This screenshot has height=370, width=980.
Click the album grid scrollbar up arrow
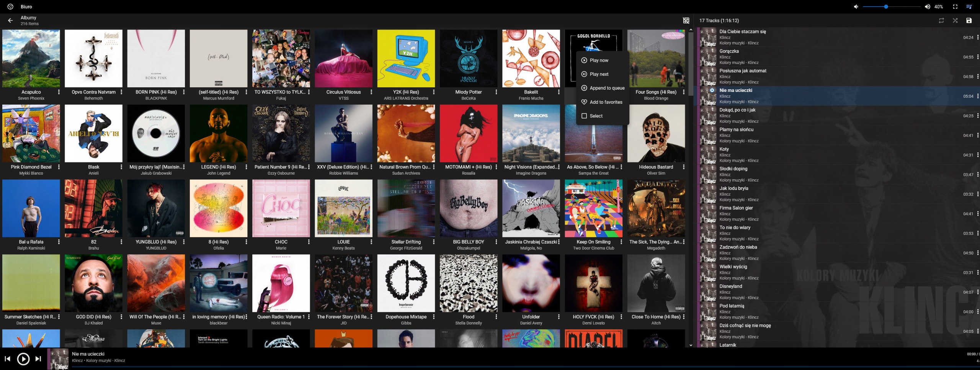(x=691, y=30)
